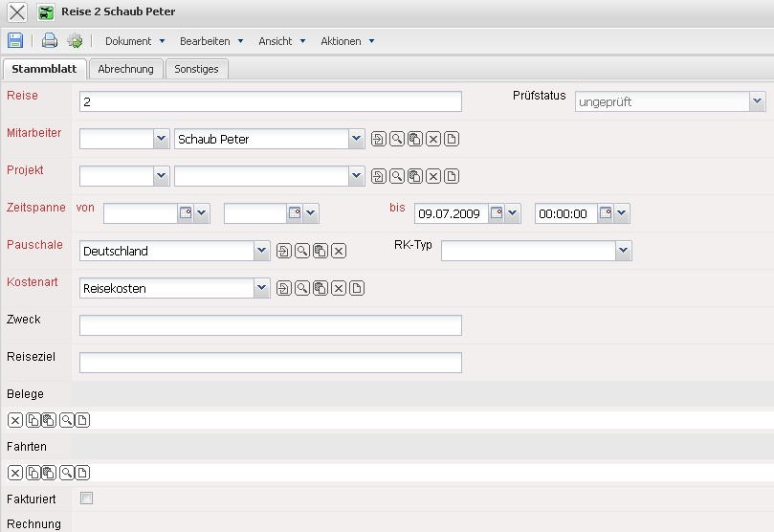
Task: Click the printer icon in toolbar
Action: pyautogui.click(x=50, y=41)
